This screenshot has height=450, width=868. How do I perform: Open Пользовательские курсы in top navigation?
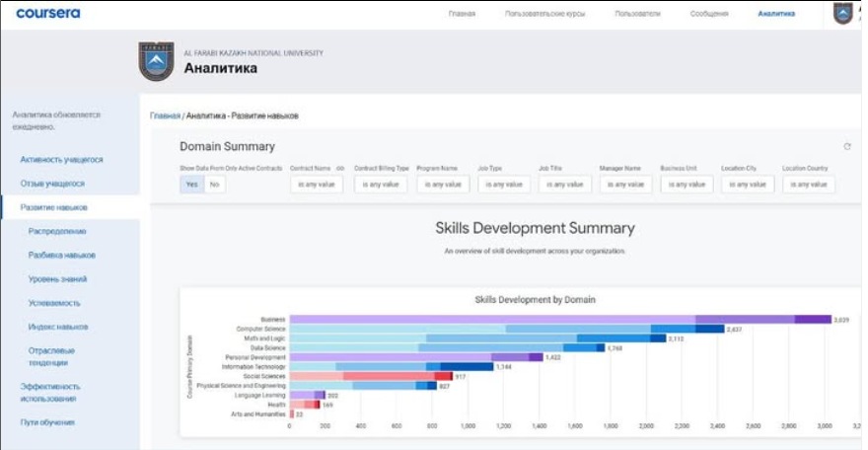tap(544, 13)
